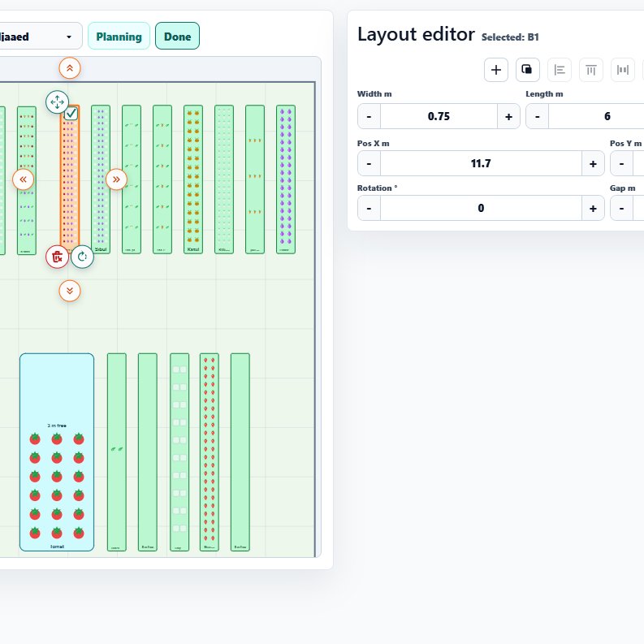Image resolution: width=644 pixels, height=644 pixels.
Task: Decrease Pos Y m value
Action: 621,163
